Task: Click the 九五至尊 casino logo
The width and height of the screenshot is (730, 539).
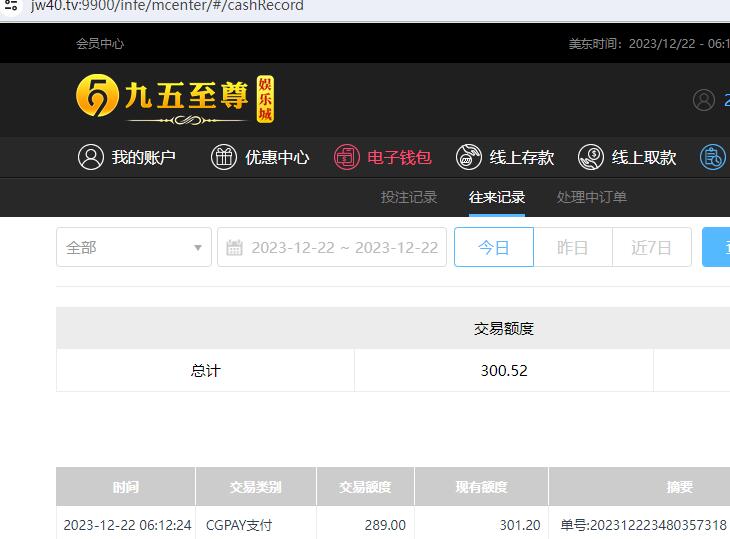Action: coord(175,100)
